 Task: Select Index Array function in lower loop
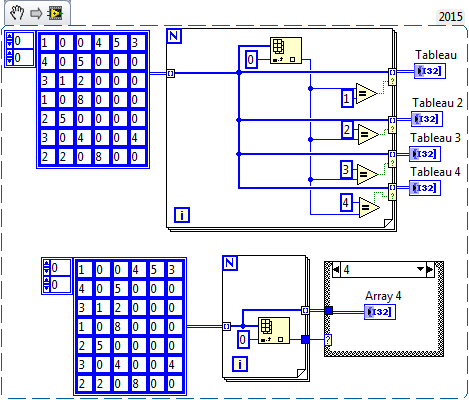click(x=274, y=330)
